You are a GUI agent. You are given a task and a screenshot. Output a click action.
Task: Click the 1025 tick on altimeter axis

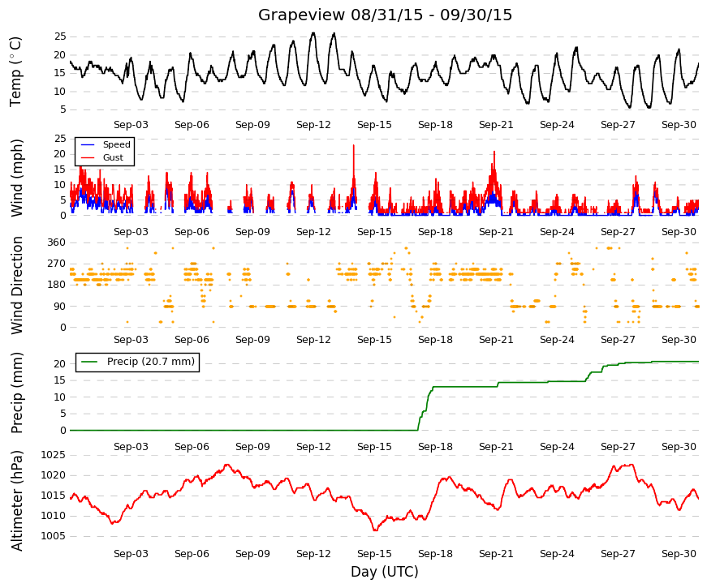pyautogui.click(x=54, y=455)
